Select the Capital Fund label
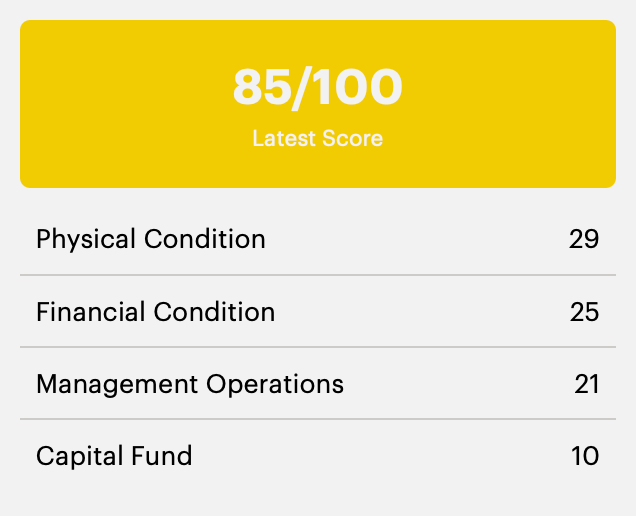 [114, 456]
